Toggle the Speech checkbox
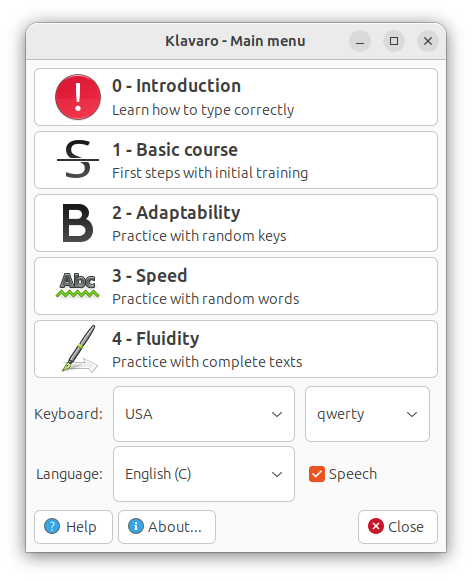Screen dimensions: 472x581 click(317, 474)
